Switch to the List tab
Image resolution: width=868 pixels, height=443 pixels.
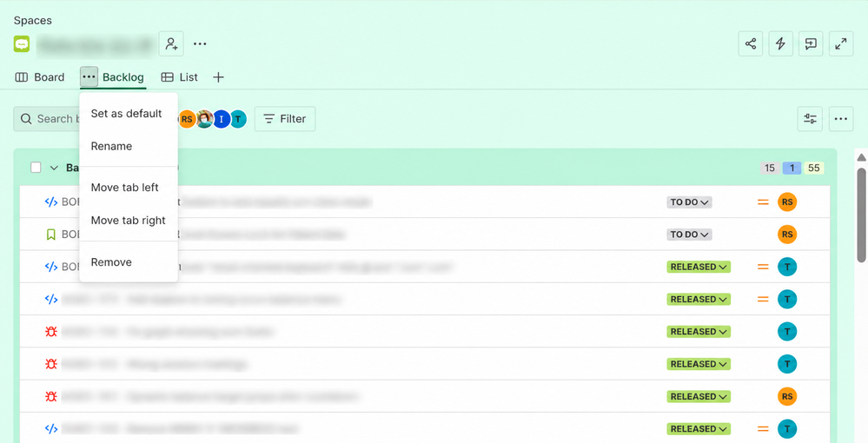(x=179, y=77)
